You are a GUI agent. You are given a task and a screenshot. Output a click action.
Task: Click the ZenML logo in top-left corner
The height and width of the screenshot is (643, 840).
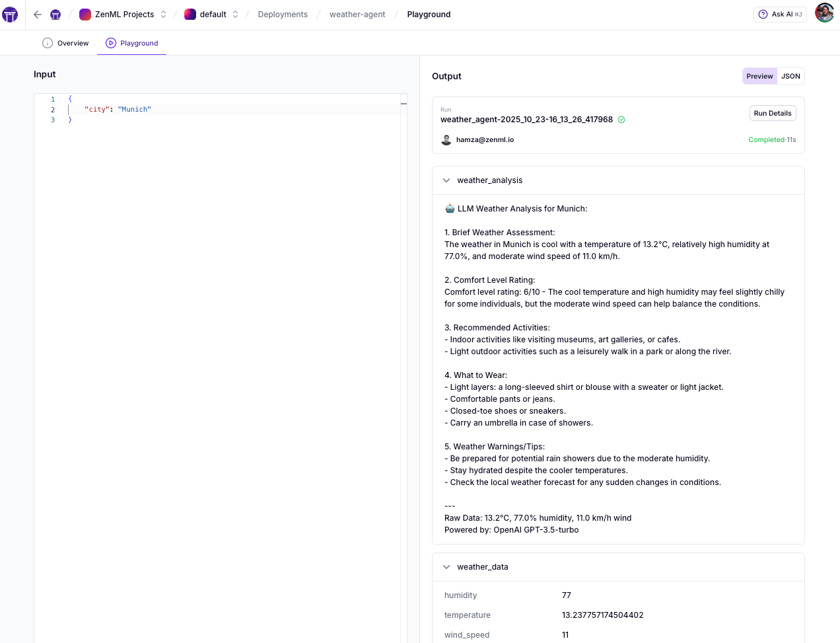[x=10, y=15]
